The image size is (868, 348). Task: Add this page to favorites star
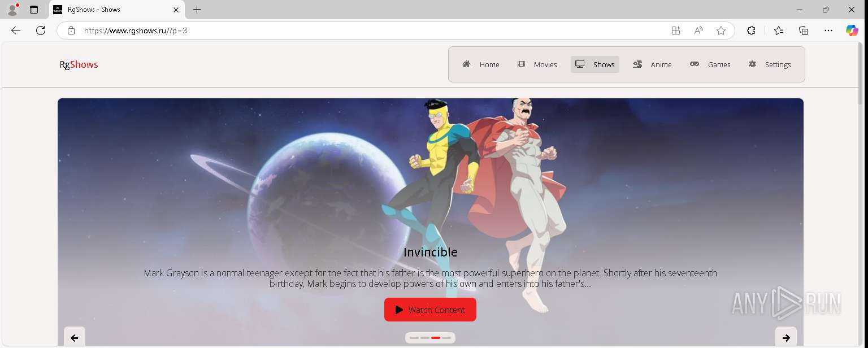pos(721,31)
